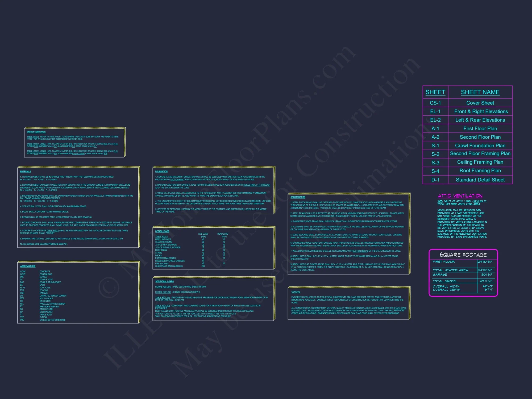Click the GENERAL notes heading

coord(296,292)
